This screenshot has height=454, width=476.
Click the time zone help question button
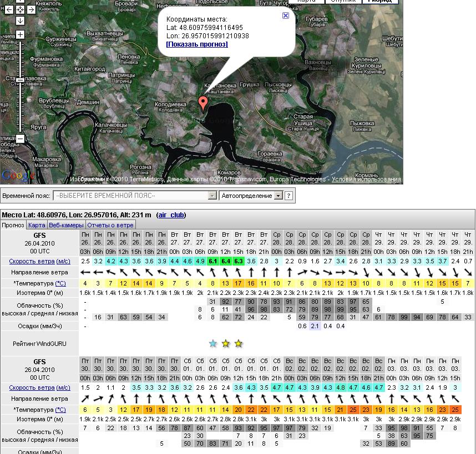pos(288,196)
